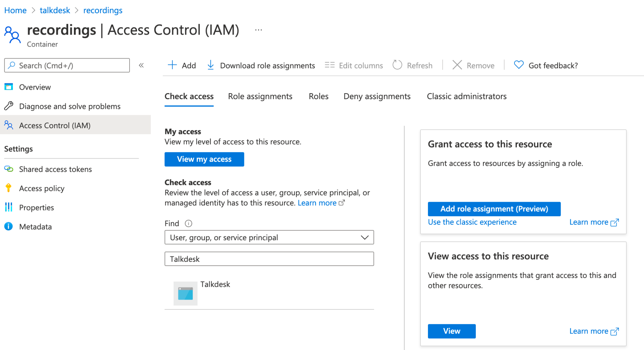Collapse the sidebar with double chevron

point(142,65)
